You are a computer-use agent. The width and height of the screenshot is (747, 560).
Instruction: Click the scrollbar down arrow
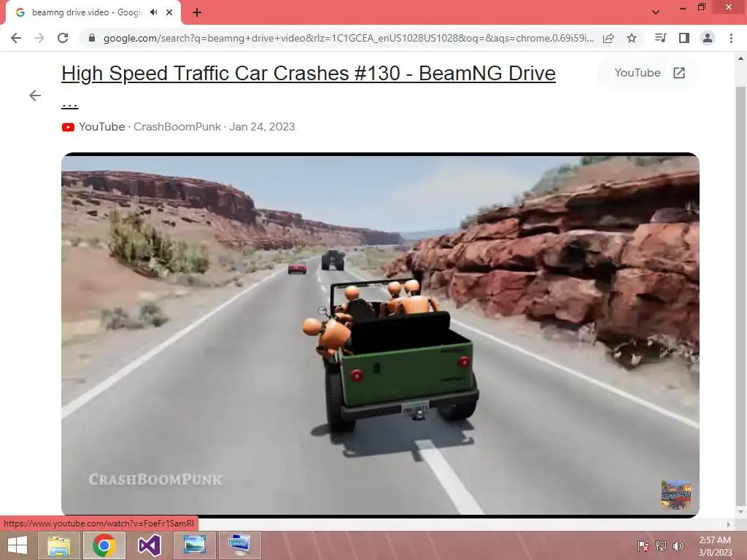pyautogui.click(x=740, y=512)
